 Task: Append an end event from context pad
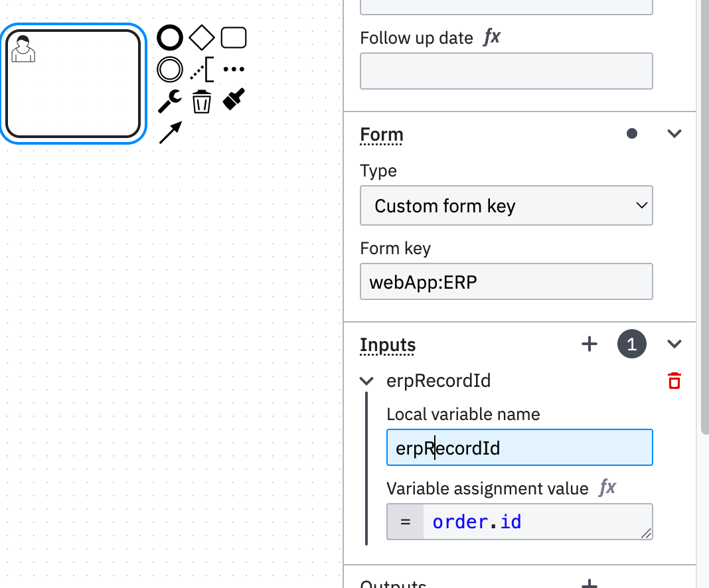[169, 38]
